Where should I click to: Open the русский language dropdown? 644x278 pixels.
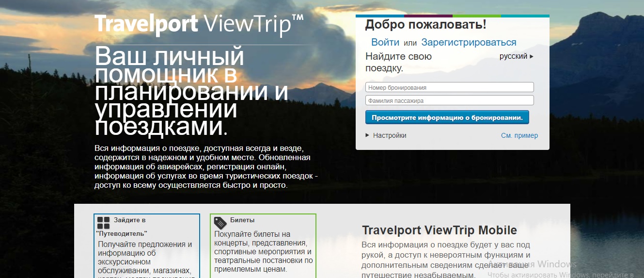[x=517, y=56]
